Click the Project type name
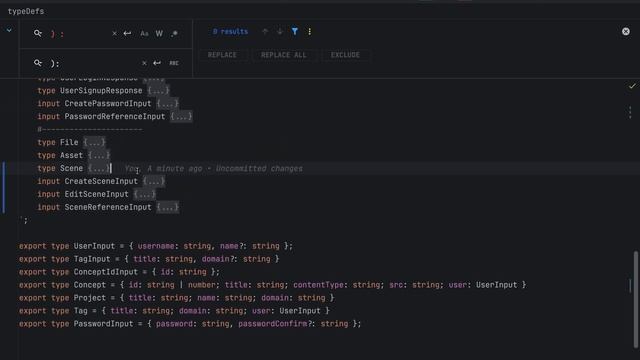Image resolution: width=640 pixels, height=360 pixels. coord(89,298)
